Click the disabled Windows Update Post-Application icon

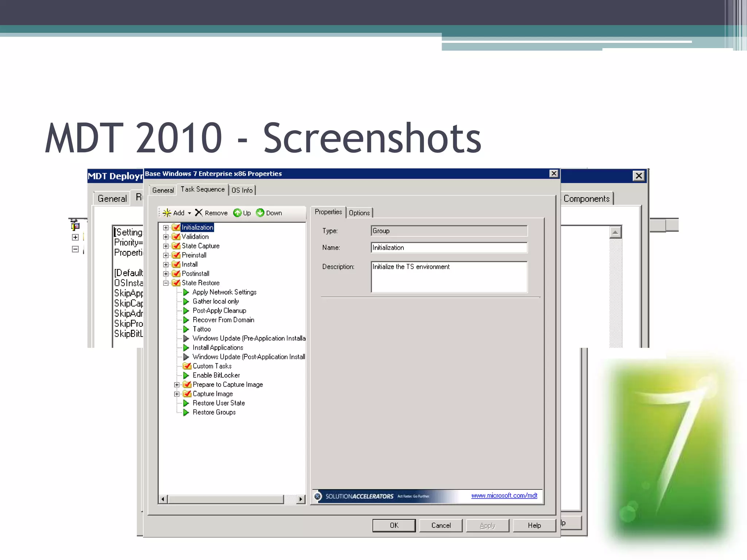[x=186, y=357]
